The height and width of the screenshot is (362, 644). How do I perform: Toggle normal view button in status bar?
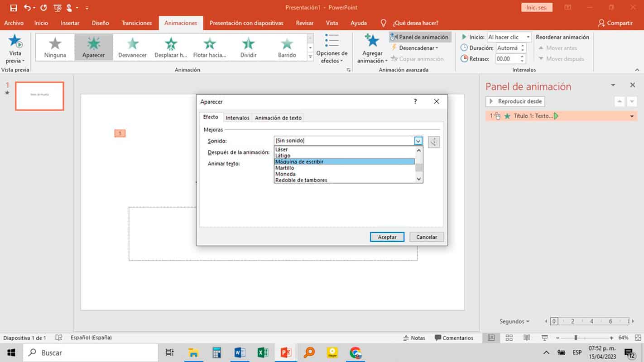pos(491,338)
